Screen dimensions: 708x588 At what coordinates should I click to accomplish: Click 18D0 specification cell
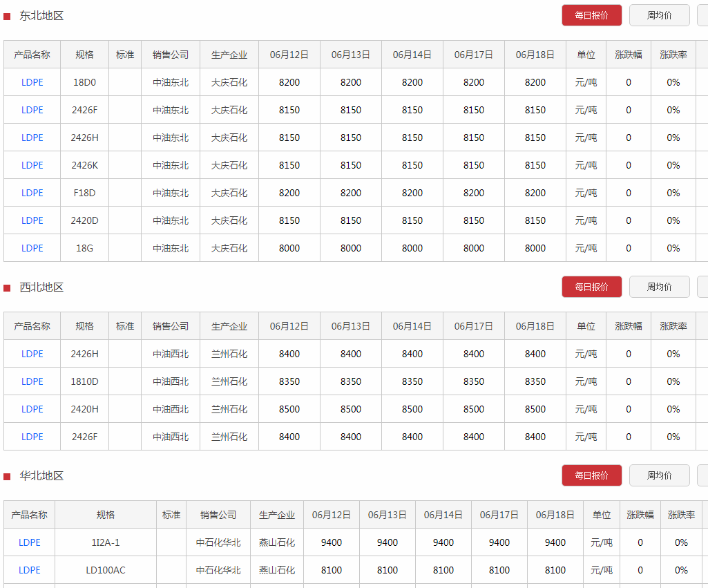point(84,82)
